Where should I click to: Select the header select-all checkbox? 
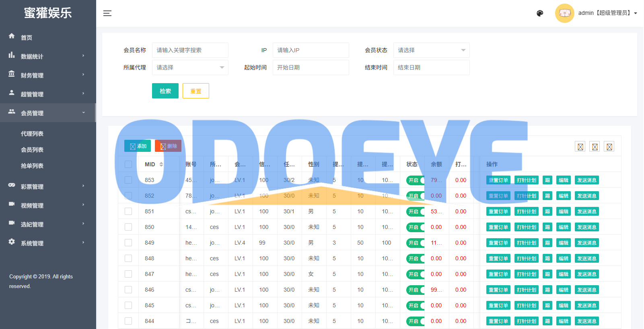coord(128,164)
